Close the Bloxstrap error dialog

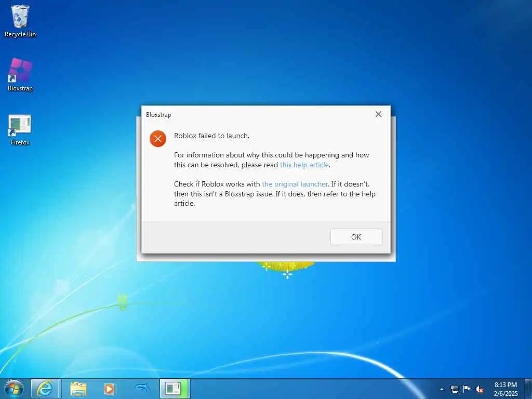(378, 114)
